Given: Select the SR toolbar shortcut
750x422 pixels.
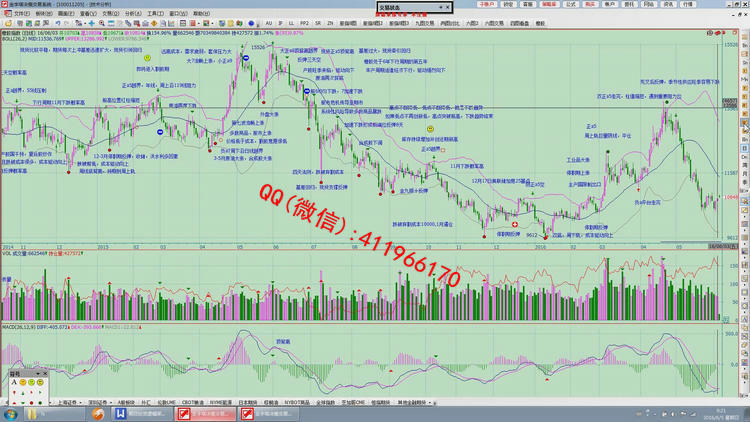Looking at the screenshot, I should (318, 23).
